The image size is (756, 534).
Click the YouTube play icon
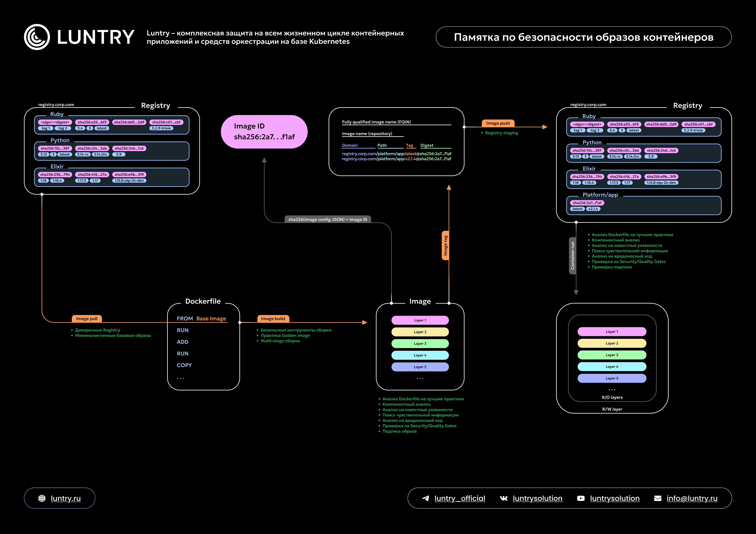pos(581,498)
